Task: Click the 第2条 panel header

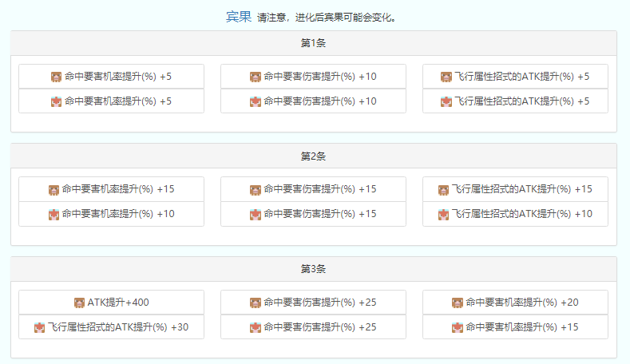Action: point(313,156)
